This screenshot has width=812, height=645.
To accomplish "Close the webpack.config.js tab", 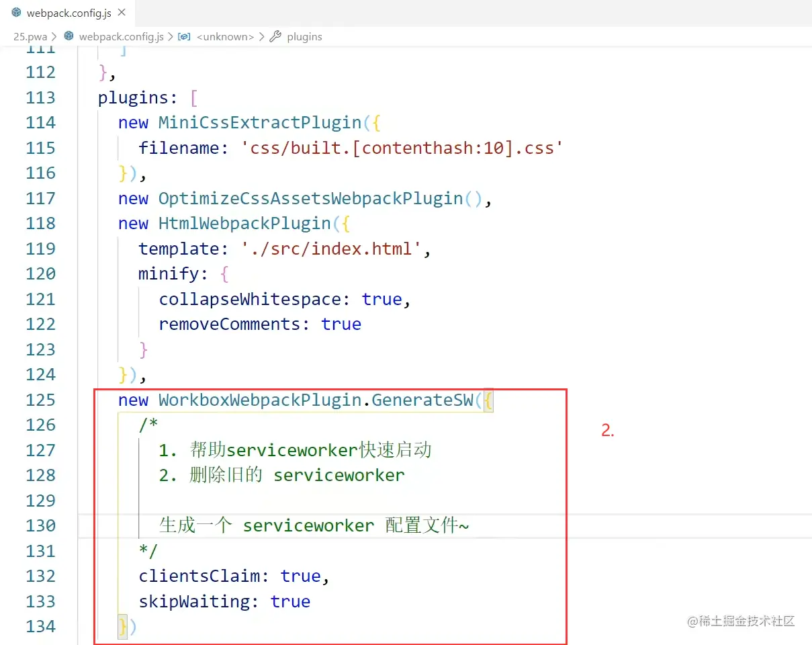I will click(121, 13).
